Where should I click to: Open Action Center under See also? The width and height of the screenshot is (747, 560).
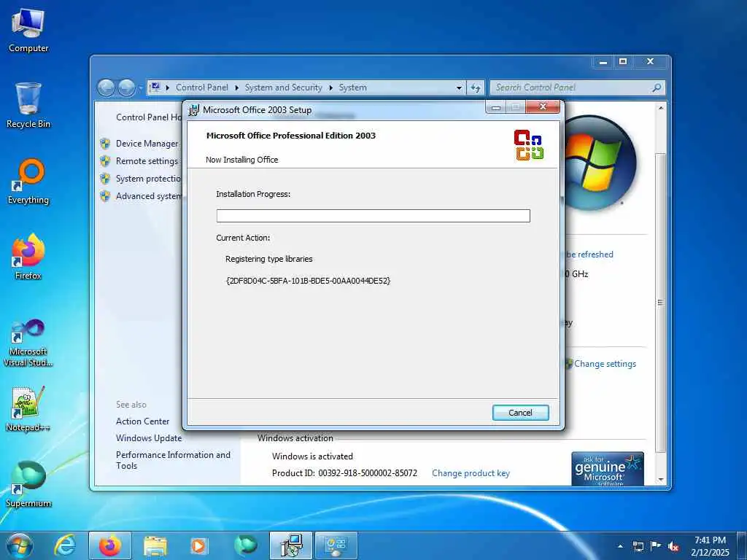click(142, 421)
